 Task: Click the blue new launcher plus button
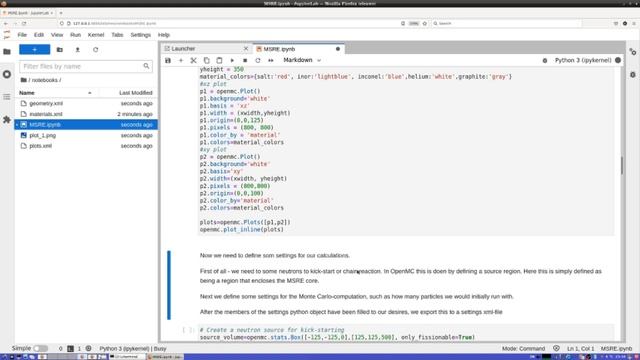(35, 49)
